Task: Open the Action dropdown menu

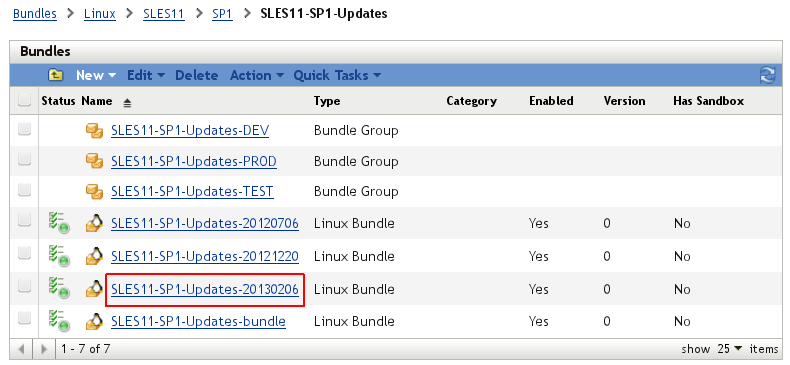Action: 257,76
